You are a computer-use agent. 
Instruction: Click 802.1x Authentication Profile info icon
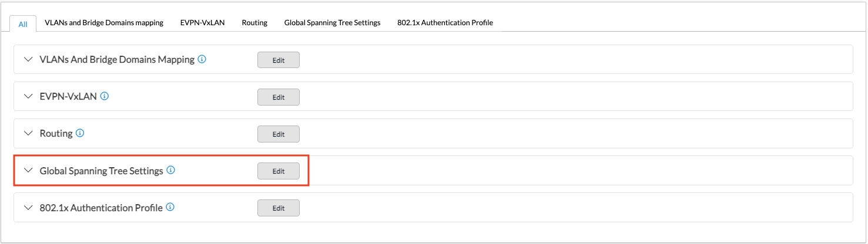[x=170, y=208]
